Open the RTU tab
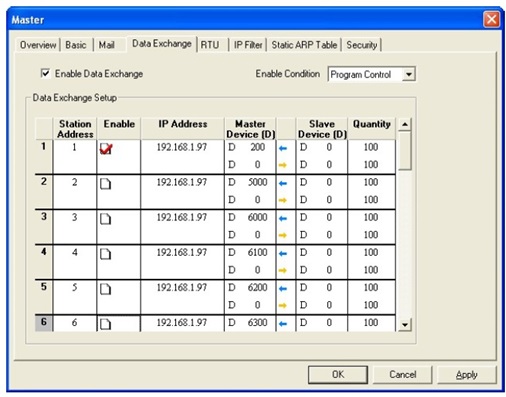Screen dimensions: 506x397 (x=210, y=45)
